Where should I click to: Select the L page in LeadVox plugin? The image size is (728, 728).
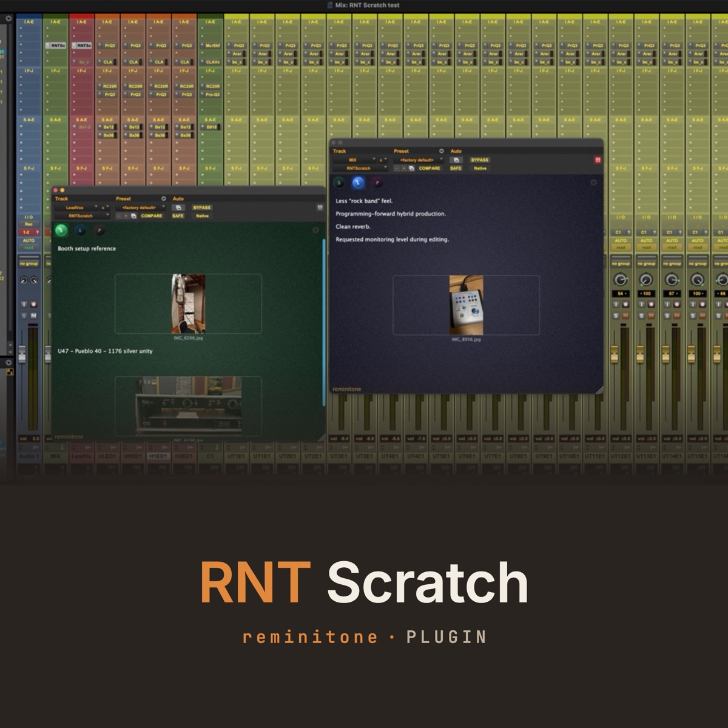point(80,231)
